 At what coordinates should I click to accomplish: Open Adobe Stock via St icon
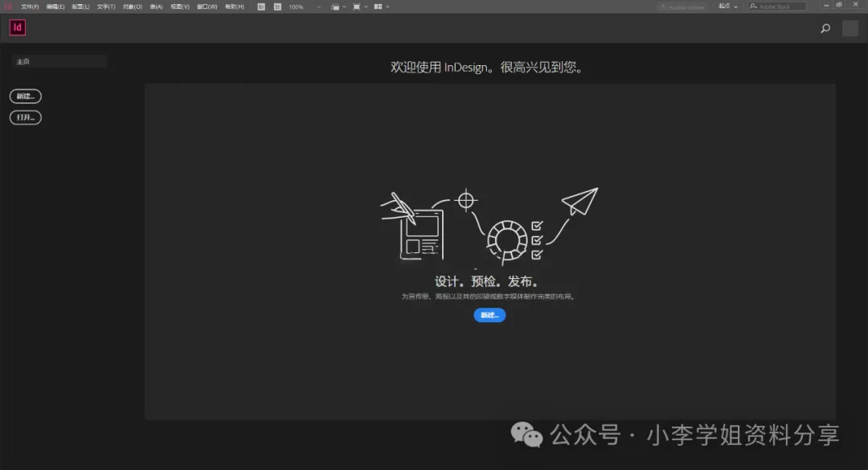277,6
